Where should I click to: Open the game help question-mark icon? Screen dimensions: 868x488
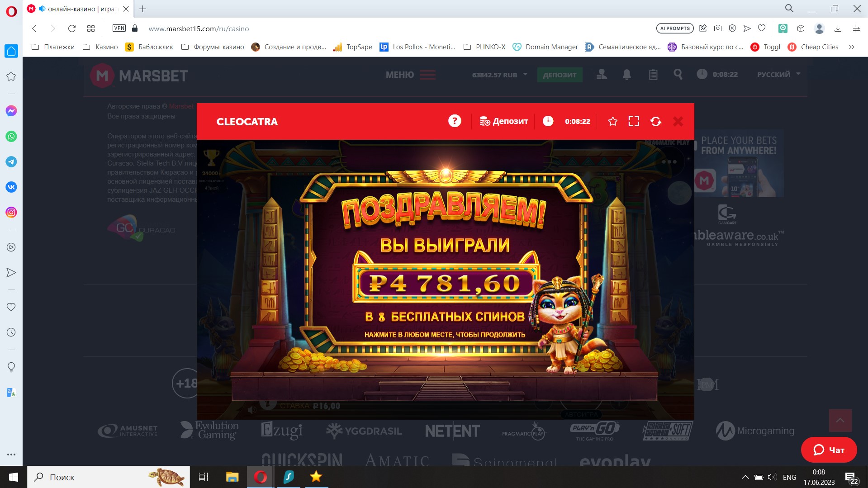click(455, 121)
